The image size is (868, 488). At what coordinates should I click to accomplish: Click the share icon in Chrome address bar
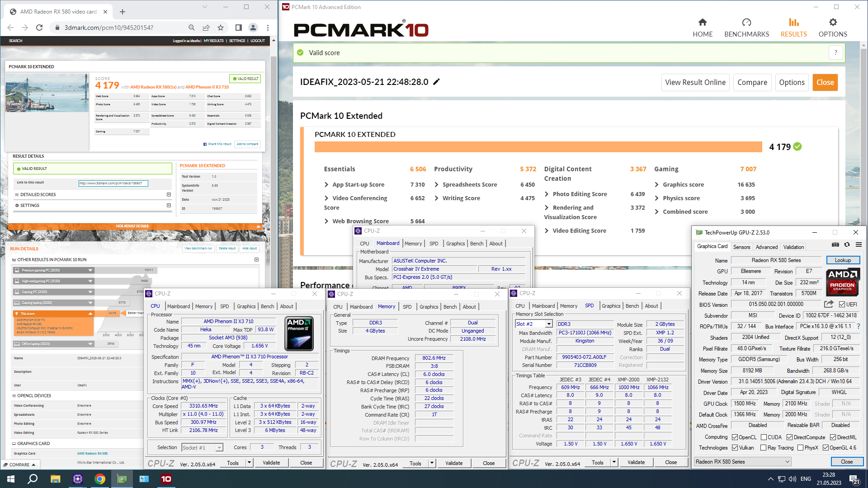[x=206, y=28]
